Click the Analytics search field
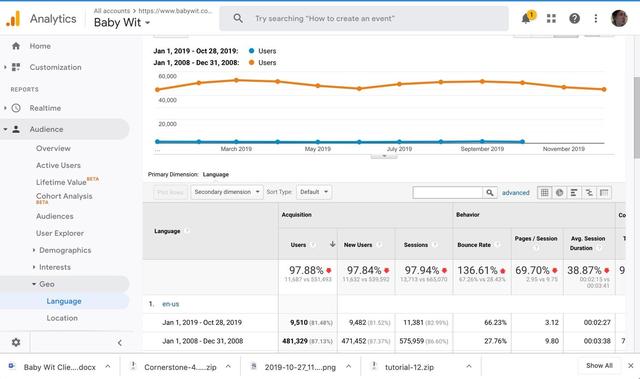 tap(364, 18)
